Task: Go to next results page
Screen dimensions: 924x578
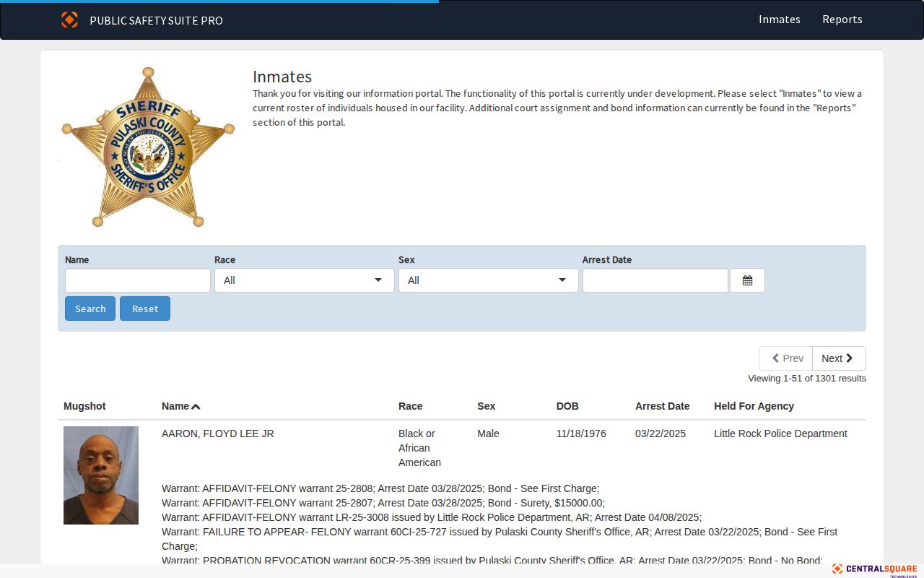Action: (x=839, y=358)
